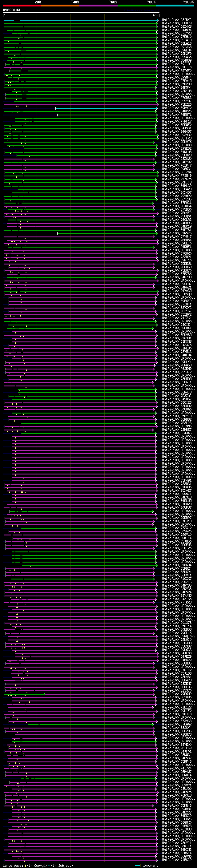Click the UniRef100_Q6IZA4 label
Viewport: 197px width, 868px height.
coord(177,172)
